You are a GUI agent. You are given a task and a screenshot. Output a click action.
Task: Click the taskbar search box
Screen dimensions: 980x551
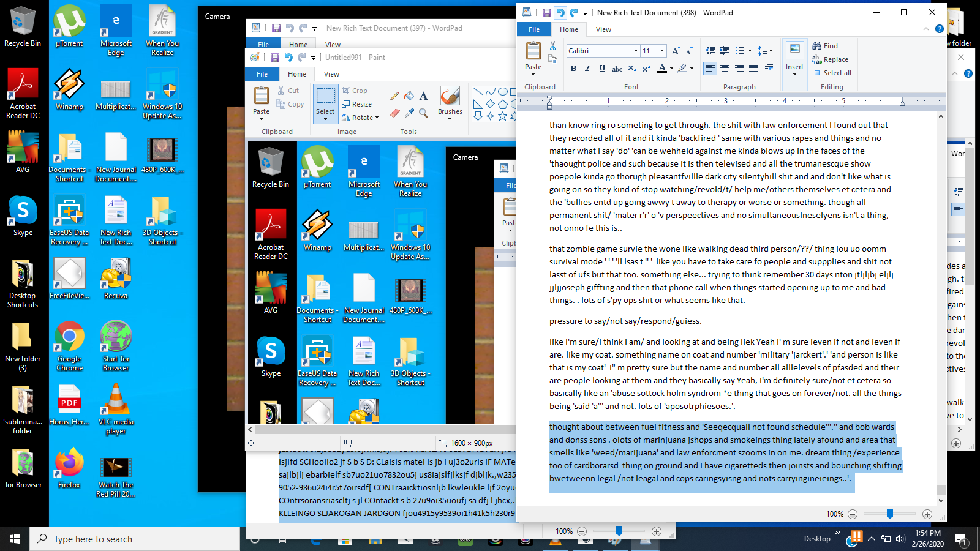click(x=135, y=539)
